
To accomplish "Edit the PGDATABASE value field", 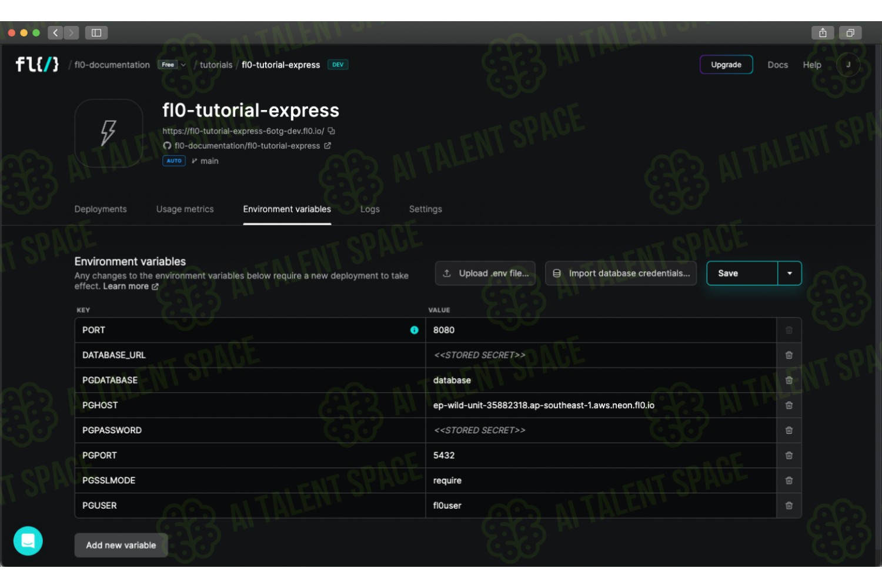I will coord(601,380).
